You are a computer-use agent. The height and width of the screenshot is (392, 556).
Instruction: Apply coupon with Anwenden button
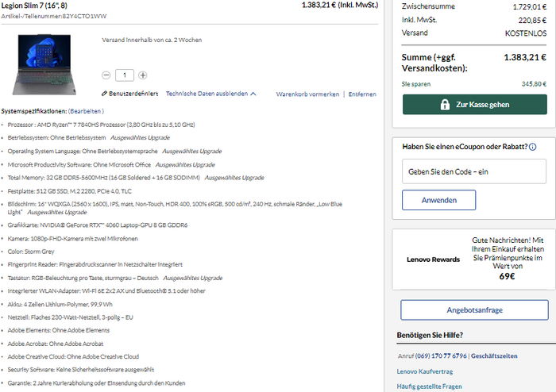[x=438, y=200]
